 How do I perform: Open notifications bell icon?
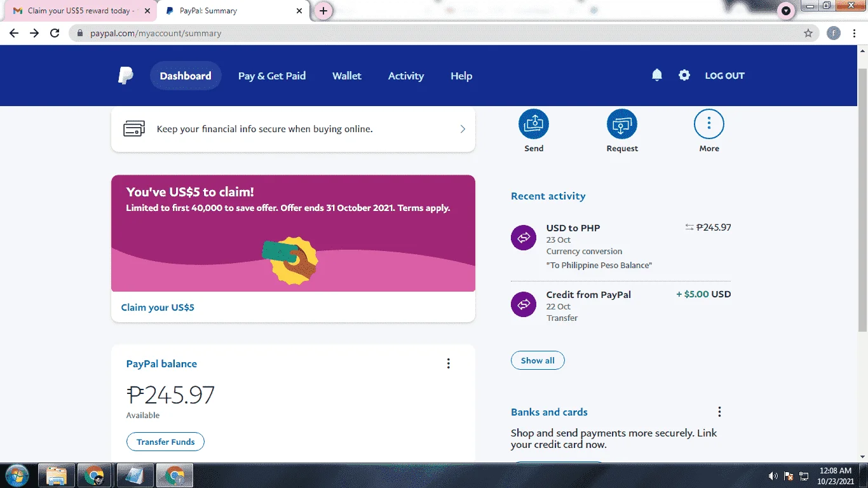point(657,75)
